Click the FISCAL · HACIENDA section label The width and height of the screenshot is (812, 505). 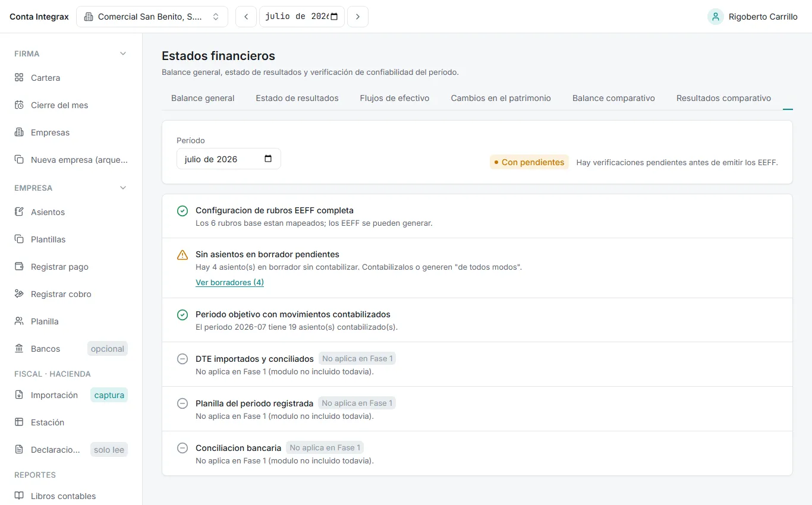tap(52, 374)
